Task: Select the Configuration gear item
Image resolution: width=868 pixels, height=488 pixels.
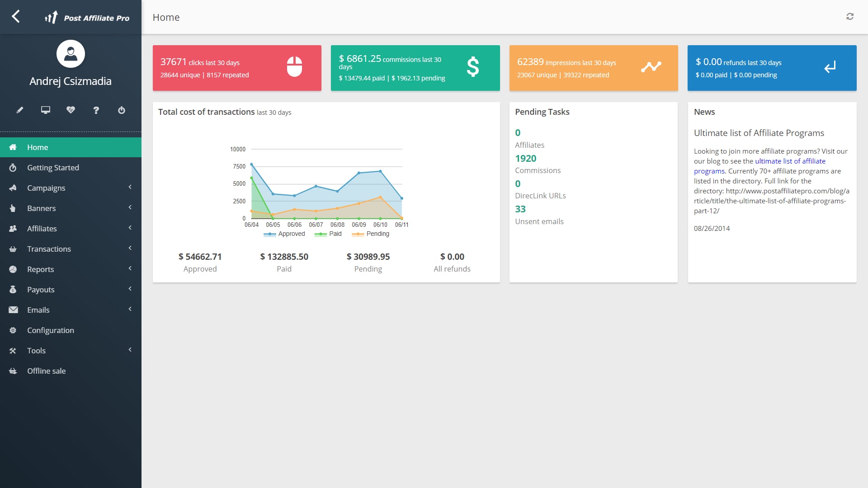Action: point(51,330)
